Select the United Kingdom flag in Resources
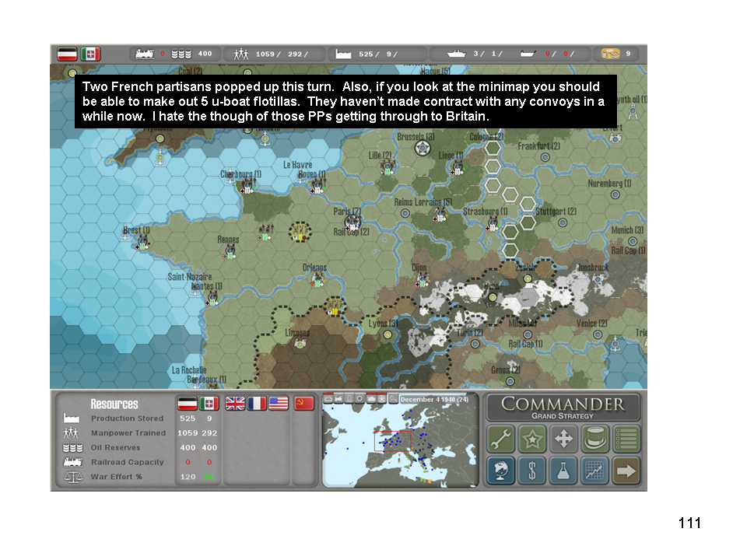Image resolution: width=747 pixels, height=560 pixels. [234, 404]
